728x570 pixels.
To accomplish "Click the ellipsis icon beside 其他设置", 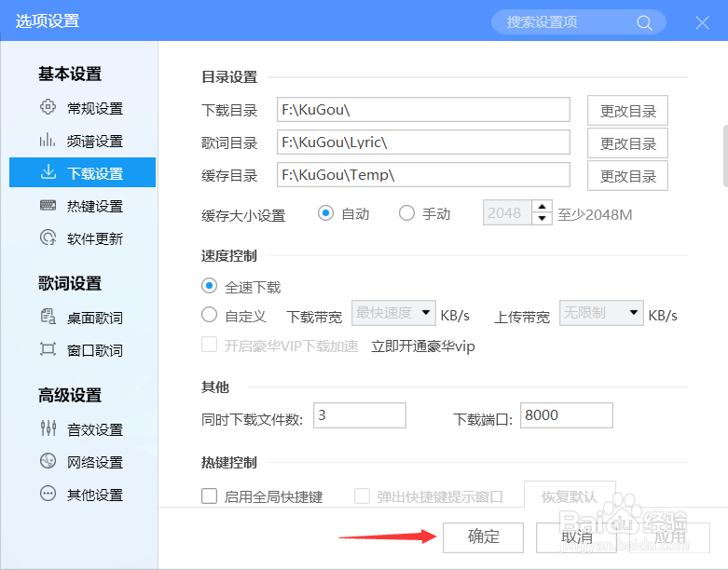I will click(48, 493).
